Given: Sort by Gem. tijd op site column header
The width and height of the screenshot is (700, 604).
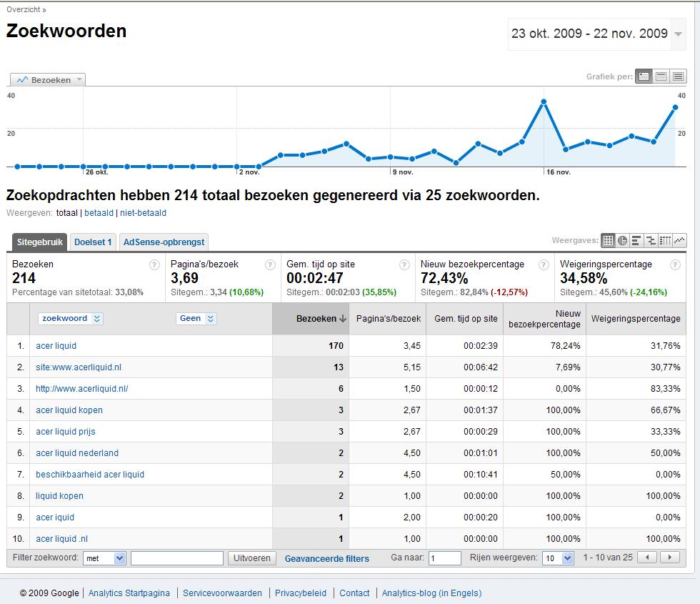Looking at the screenshot, I should click(466, 319).
